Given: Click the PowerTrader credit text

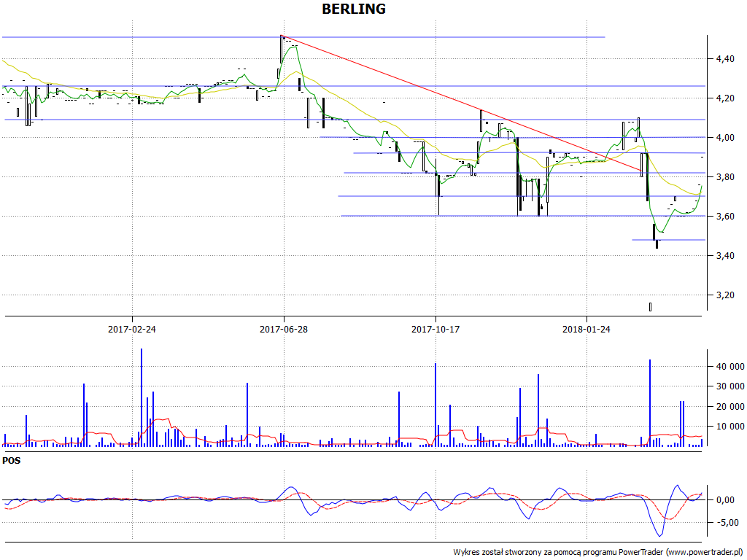Looking at the screenshot, I should (597, 553).
